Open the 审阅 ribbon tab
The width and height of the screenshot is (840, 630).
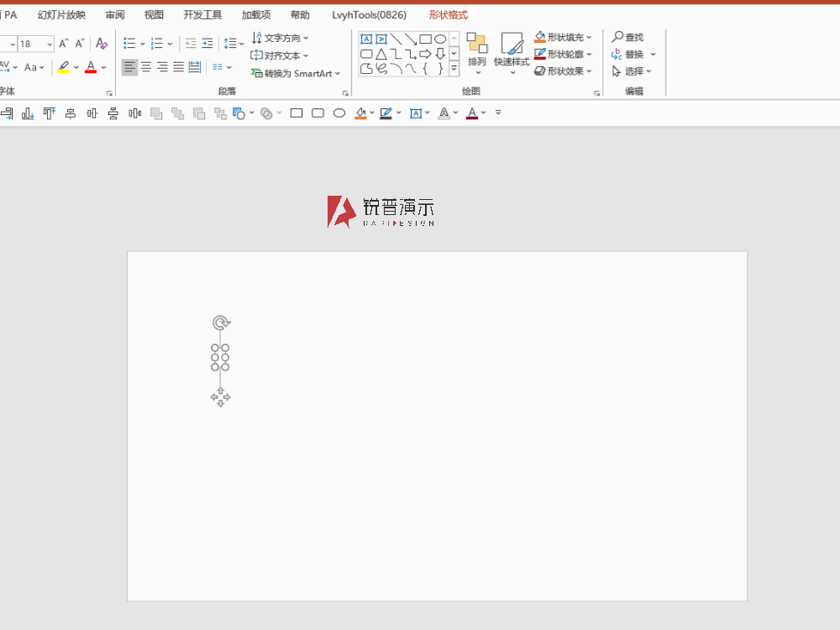click(114, 15)
